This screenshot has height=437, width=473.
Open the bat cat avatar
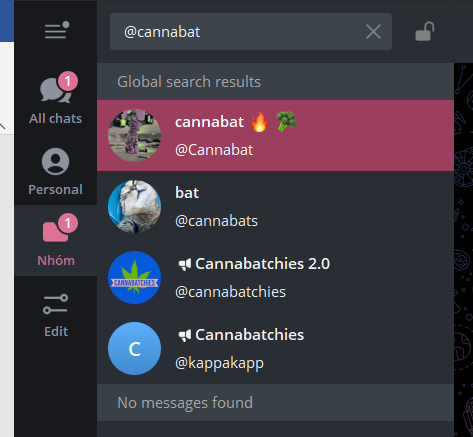tap(135, 207)
